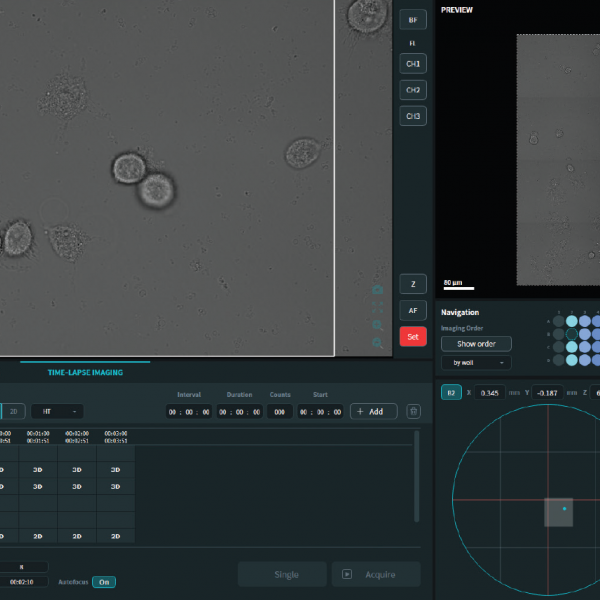Add a time-lapse sequence with Add button
This screenshot has width=600, height=600.
[x=373, y=411]
